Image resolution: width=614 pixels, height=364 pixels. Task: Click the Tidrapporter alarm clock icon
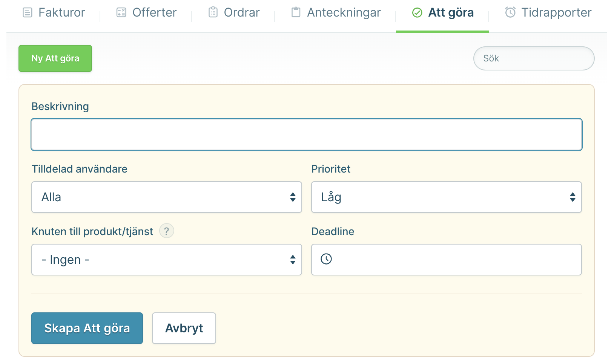click(510, 12)
